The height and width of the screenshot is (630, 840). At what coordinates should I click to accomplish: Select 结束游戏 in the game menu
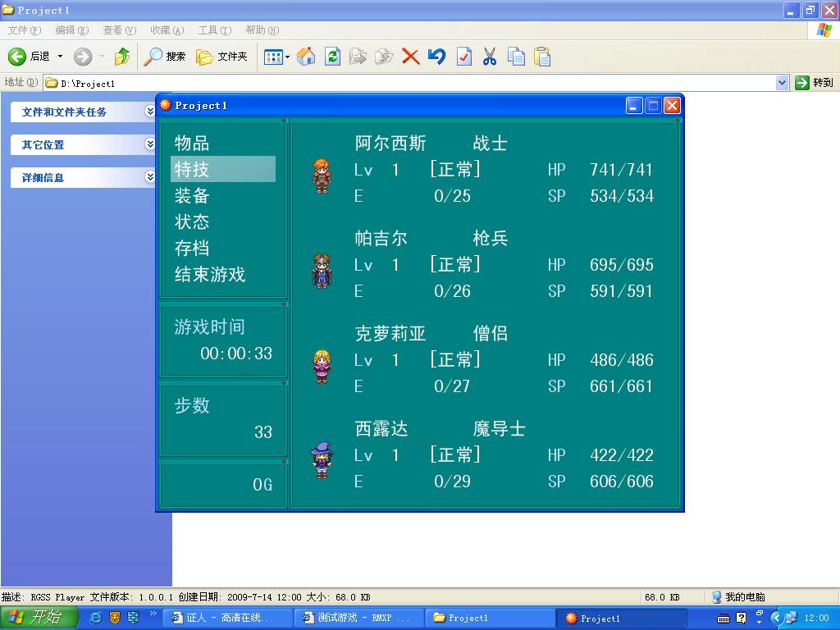tap(210, 274)
